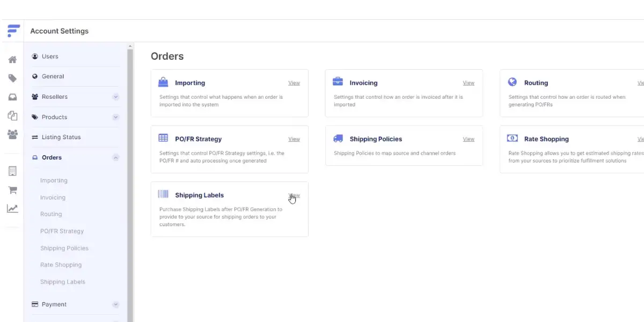The width and height of the screenshot is (644, 322).
Task: Open the home icon in left rail
Action: click(x=12, y=60)
